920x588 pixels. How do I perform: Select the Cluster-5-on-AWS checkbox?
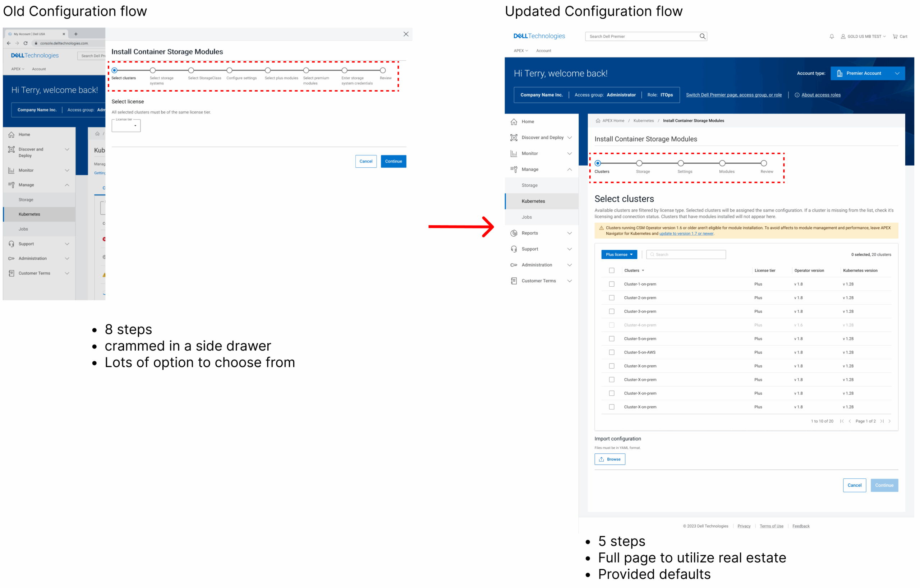click(x=612, y=352)
